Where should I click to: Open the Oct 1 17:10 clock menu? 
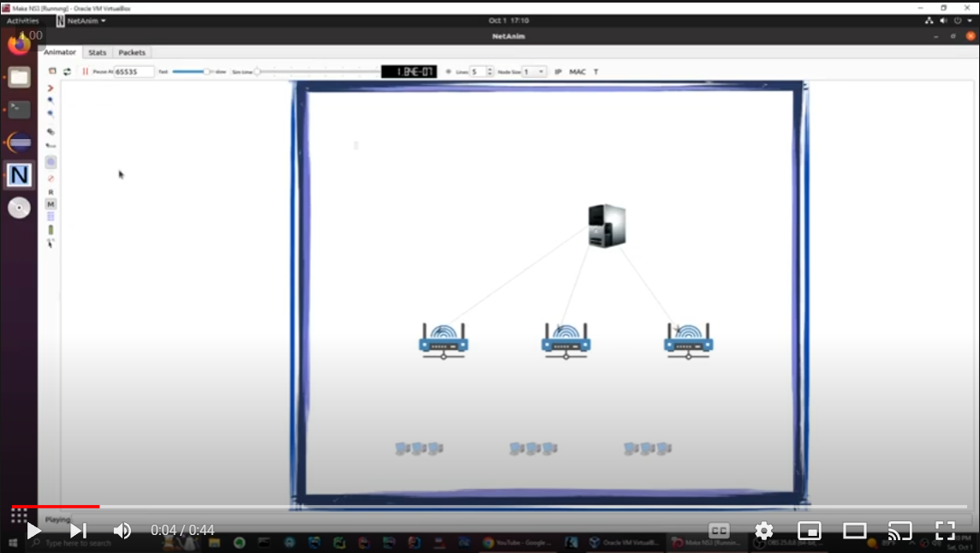tap(509, 21)
